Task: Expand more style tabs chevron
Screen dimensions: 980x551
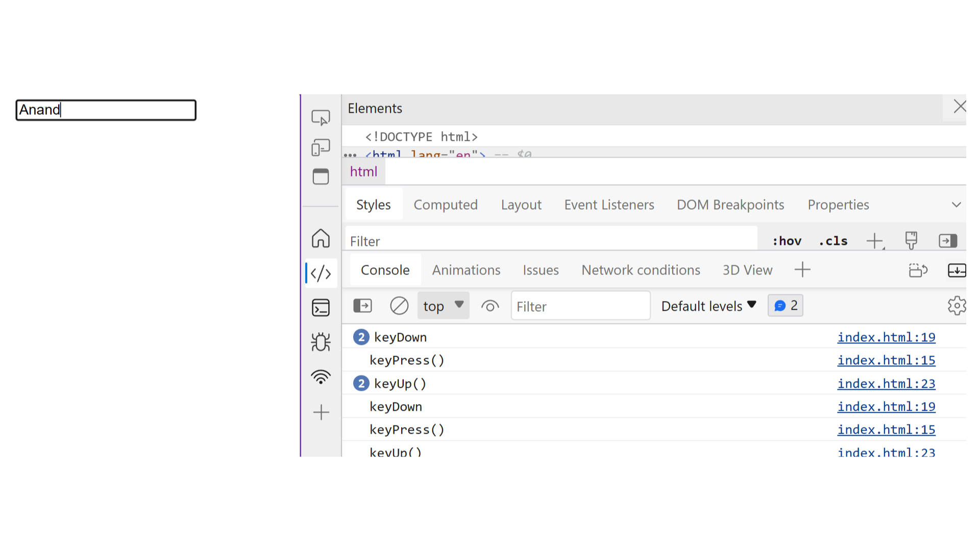Action: [956, 205]
